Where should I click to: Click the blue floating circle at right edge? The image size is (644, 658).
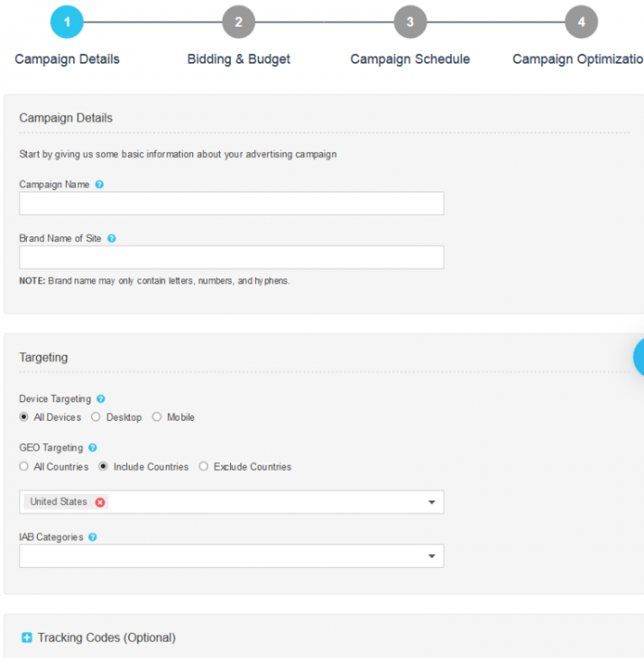tap(639, 357)
